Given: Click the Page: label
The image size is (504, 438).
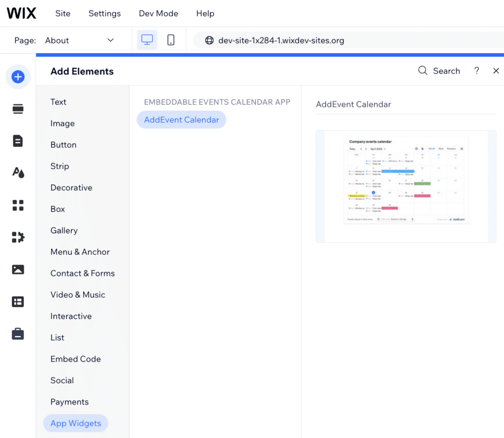Looking at the screenshot, I should tap(25, 40).
